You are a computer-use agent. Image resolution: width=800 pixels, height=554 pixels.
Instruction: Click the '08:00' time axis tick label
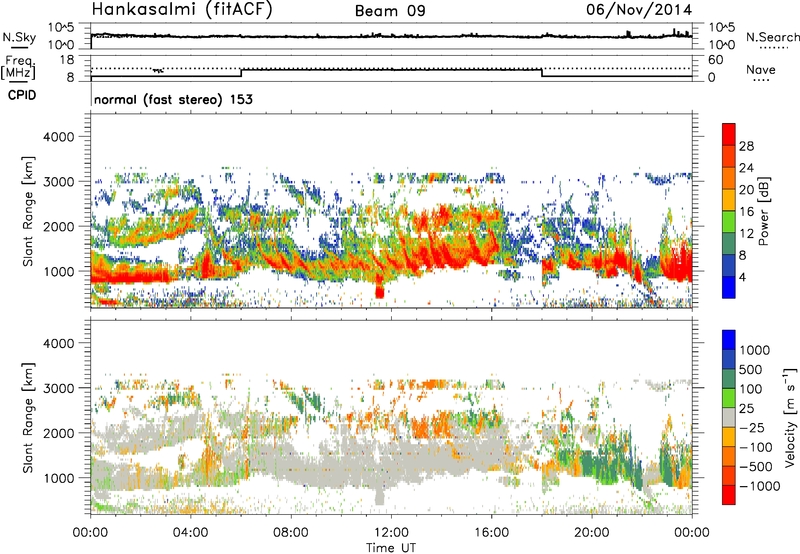[x=291, y=533]
